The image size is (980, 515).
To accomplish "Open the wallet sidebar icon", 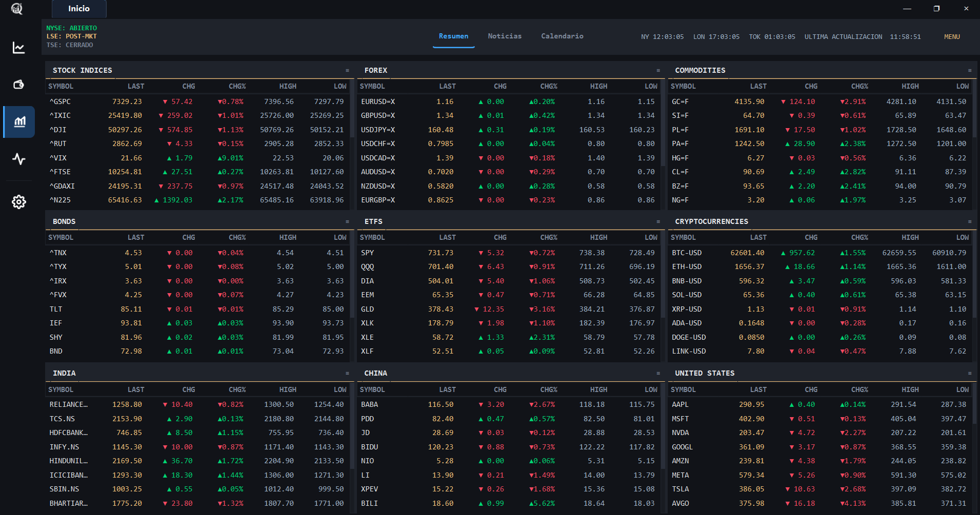I will [19, 85].
